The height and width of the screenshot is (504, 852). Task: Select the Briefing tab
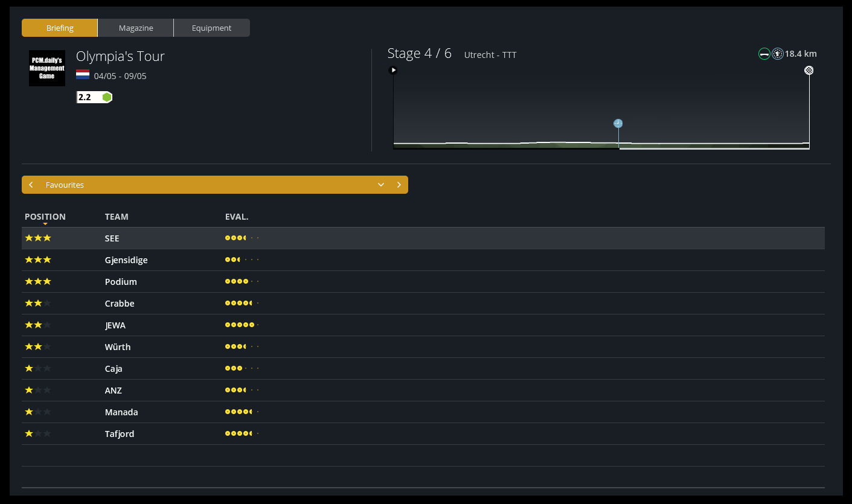pos(60,28)
